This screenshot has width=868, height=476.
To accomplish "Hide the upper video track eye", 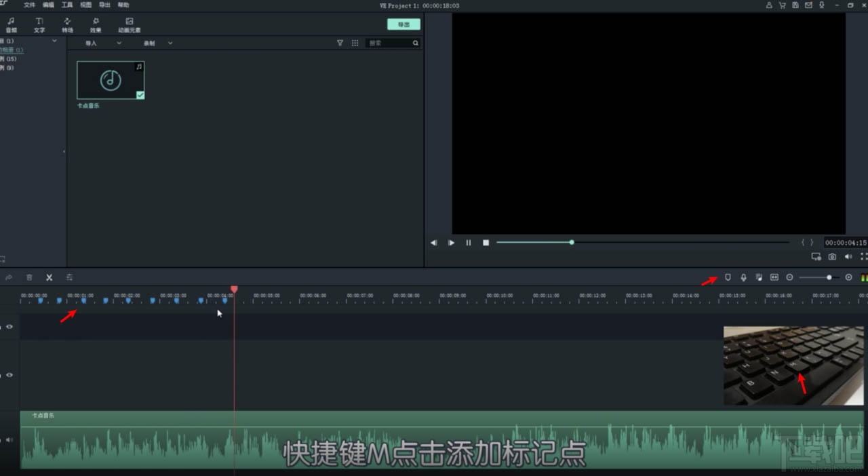I will pyautogui.click(x=9, y=327).
